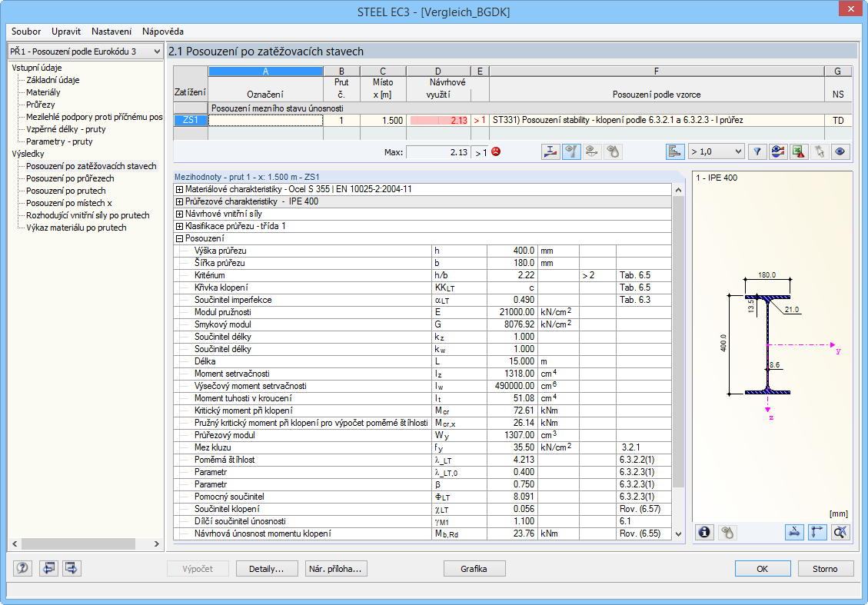Click the red design ratio 2.13 cell
868x605 pixels.
[x=439, y=120]
